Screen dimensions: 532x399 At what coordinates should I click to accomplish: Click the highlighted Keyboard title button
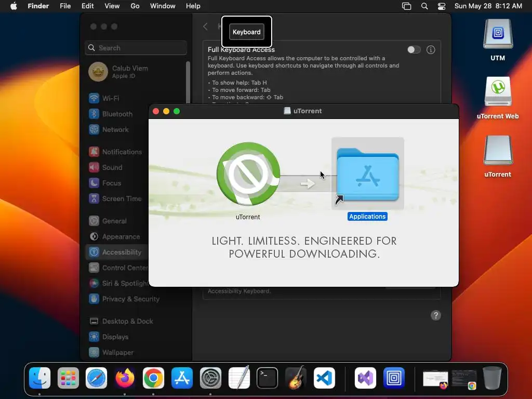(247, 32)
